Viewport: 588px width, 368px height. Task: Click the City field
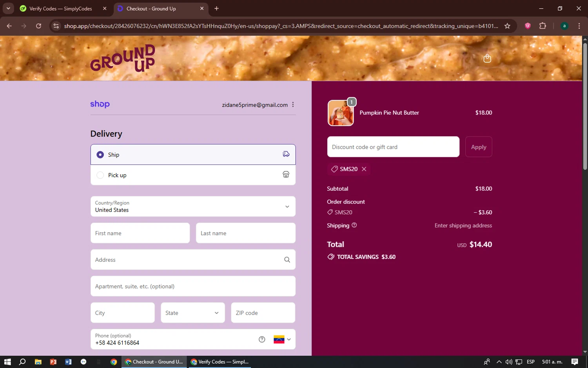123,313
